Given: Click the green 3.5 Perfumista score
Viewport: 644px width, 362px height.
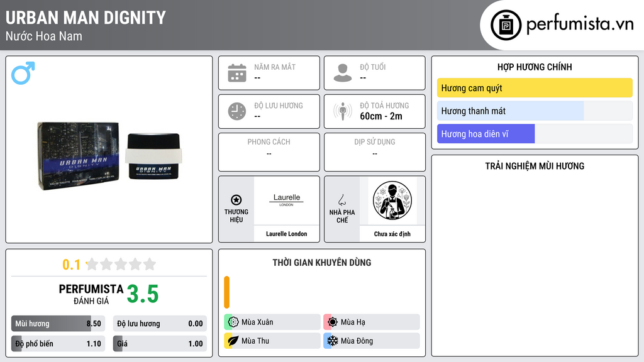Looking at the screenshot, I should click(143, 294).
